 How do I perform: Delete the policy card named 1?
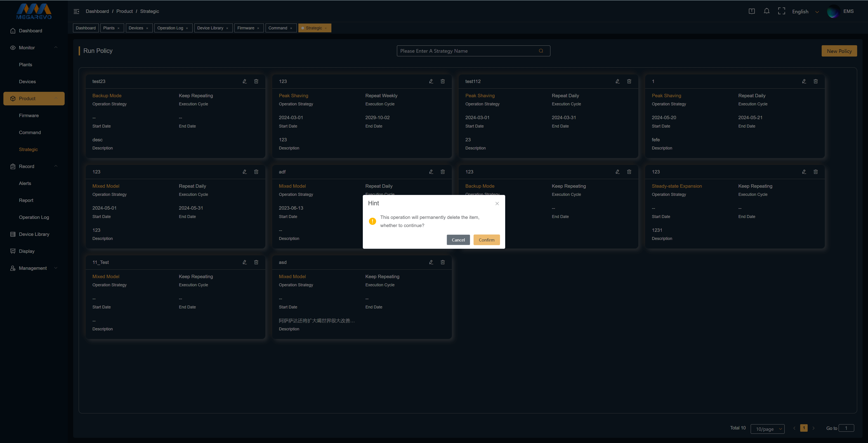pyautogui.click(x=815, y=81)
